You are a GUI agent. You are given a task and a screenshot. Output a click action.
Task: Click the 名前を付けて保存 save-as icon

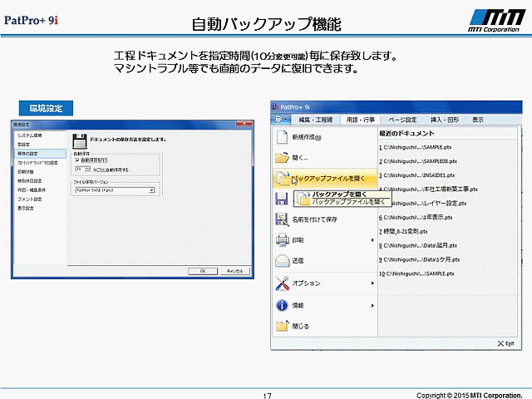[282, 219]
